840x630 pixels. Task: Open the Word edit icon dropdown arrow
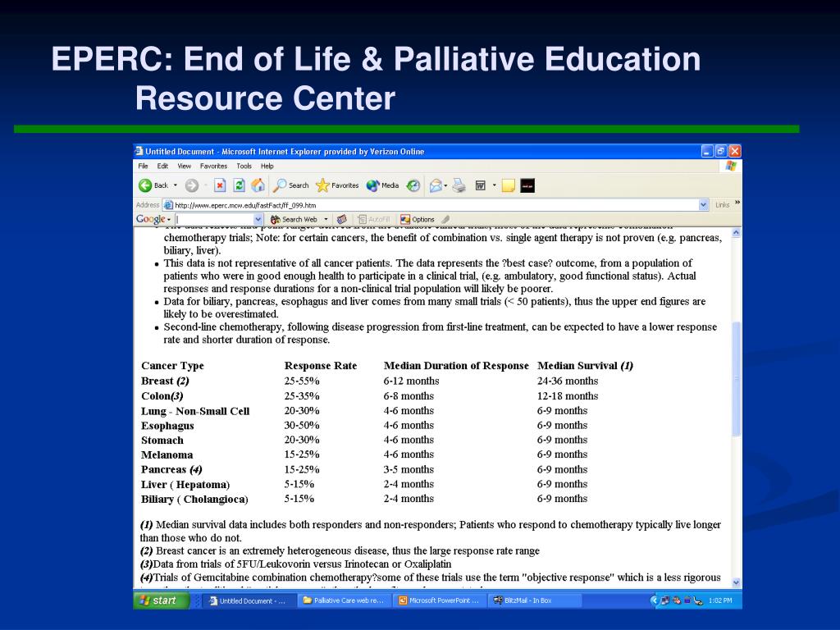[x=494, y=185]
